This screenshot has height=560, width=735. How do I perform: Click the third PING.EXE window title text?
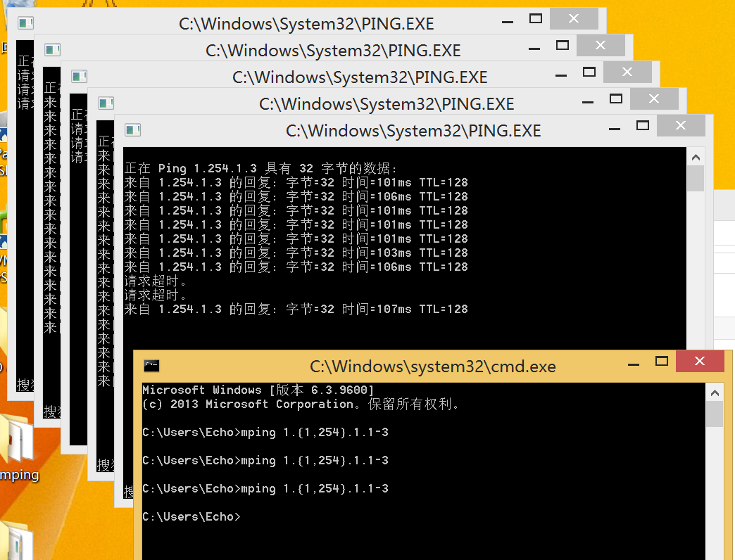(x=360, y=77)
